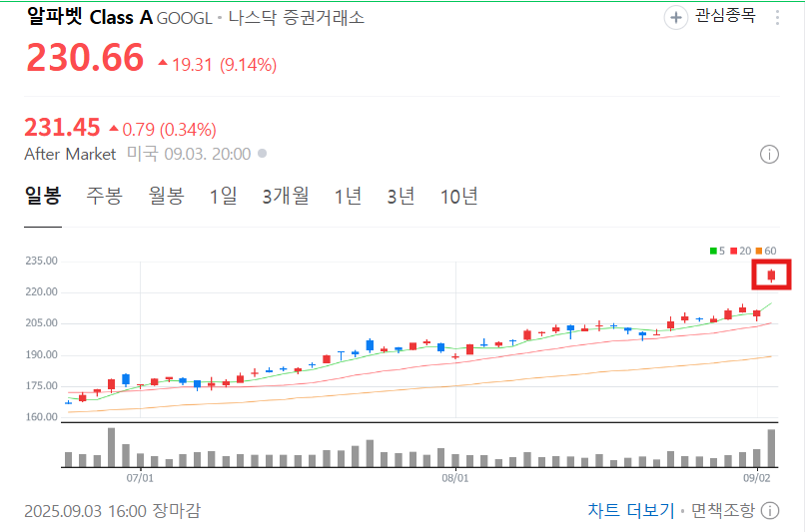This screenshot has height=532, width=805.
Task: Click the 알파벳 Class A stock name
Action: (90, 17)
